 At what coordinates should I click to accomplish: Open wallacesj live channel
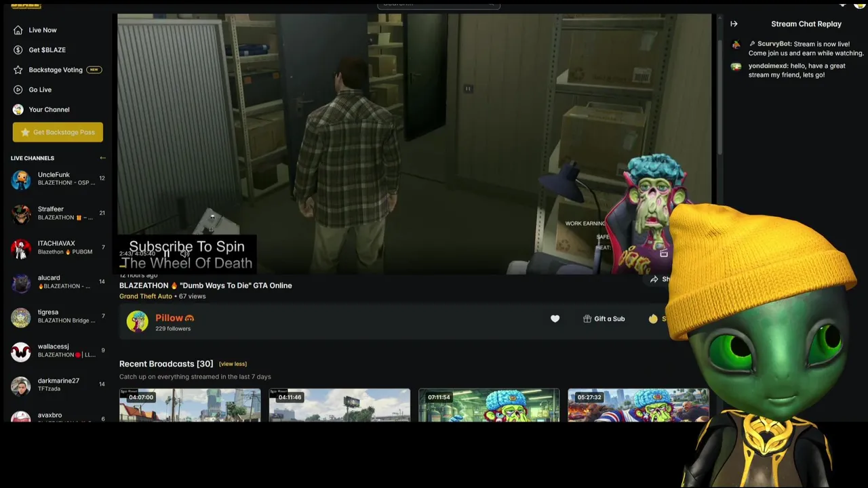click(x=58, y=350)
